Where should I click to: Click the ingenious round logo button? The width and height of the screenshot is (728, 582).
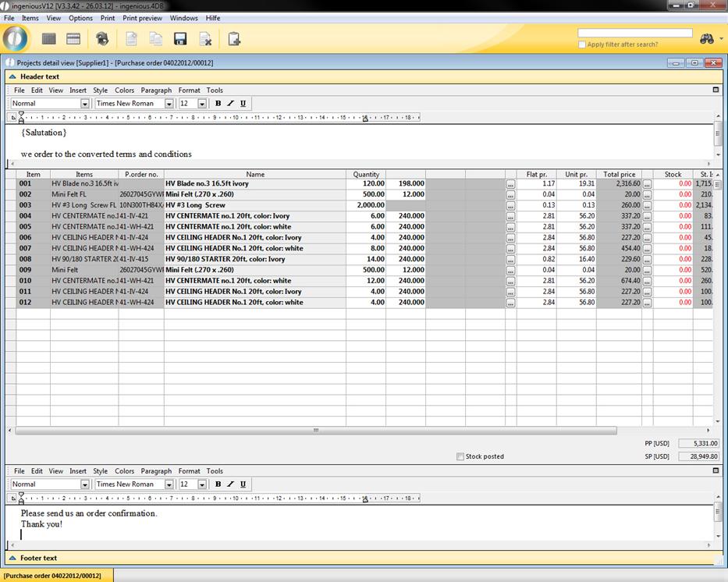tap(16, 38)
